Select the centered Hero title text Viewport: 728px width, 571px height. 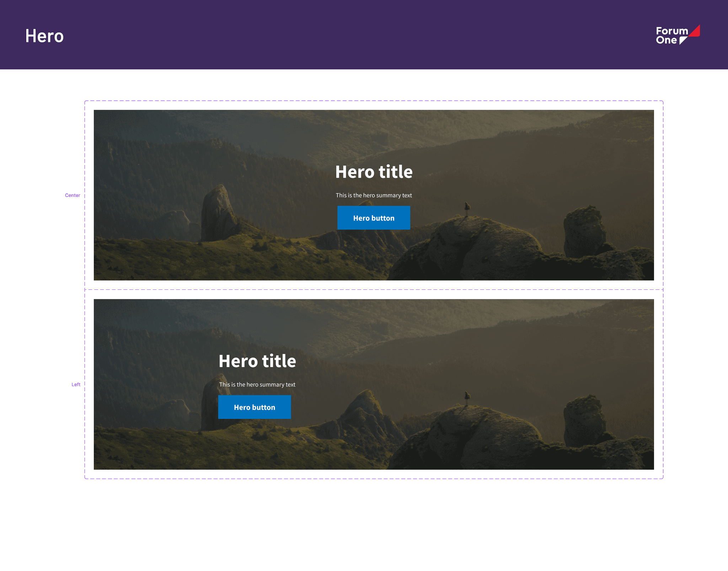tap(374, 172)
